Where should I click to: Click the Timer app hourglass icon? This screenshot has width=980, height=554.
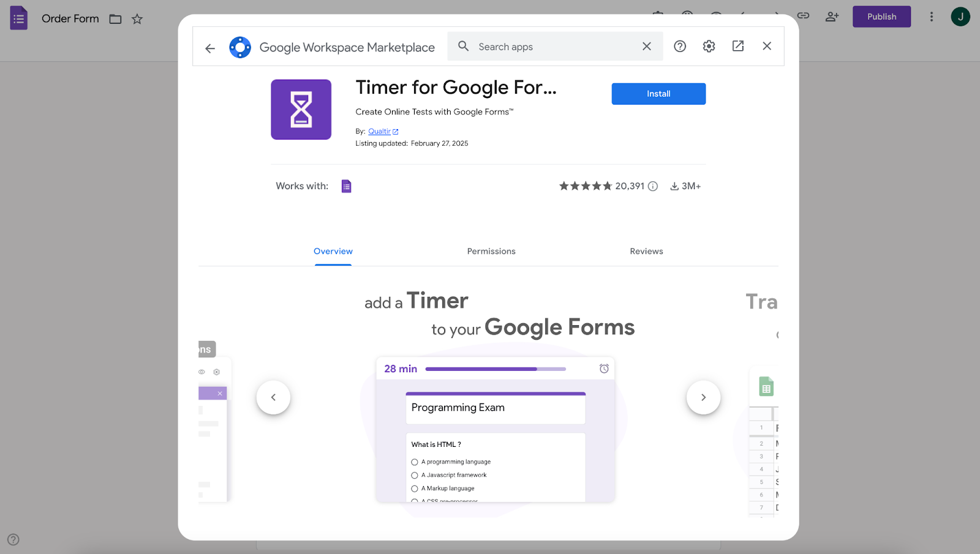pyautogui.click(x=301, y=110)
